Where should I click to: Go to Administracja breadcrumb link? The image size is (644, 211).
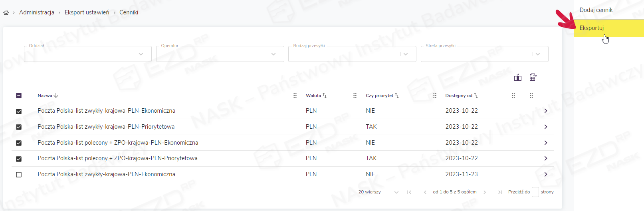(37, 12)
